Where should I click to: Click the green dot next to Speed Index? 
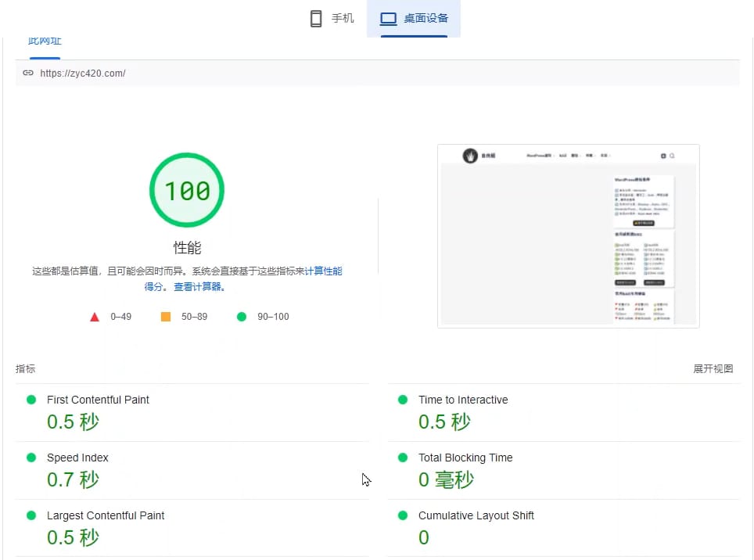31,457
